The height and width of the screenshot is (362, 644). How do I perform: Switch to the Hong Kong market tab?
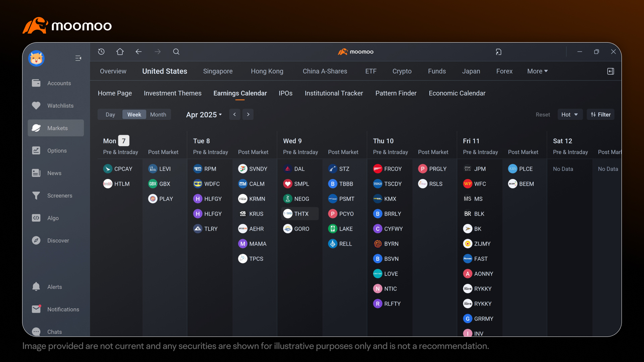[x=267, y=71]
